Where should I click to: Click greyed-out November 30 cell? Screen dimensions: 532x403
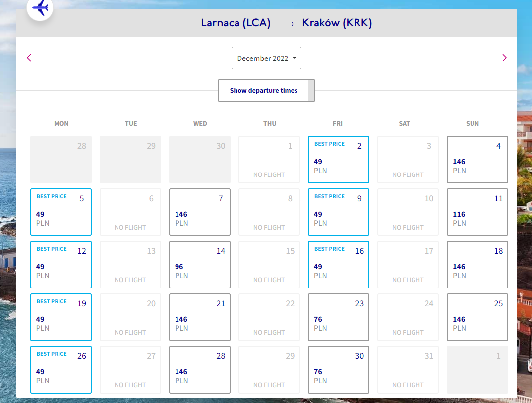pos(199,160)
